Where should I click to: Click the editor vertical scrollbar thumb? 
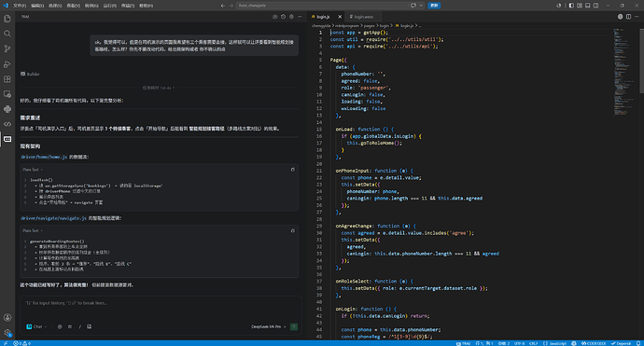click(x=641, y=61)
